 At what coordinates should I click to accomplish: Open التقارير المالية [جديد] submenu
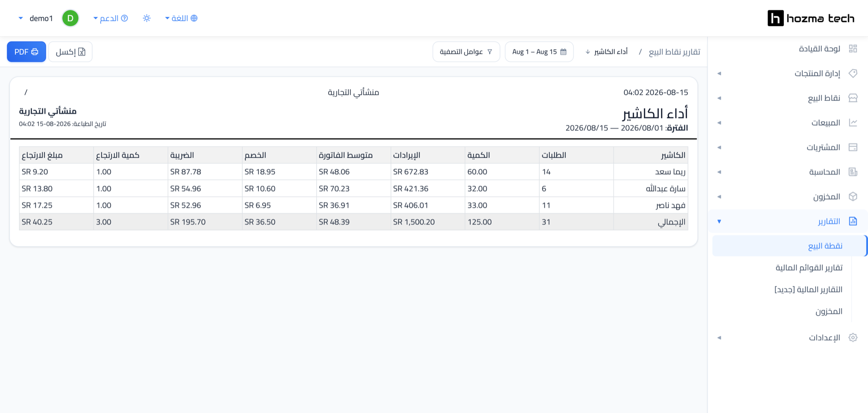pos(808,289)
